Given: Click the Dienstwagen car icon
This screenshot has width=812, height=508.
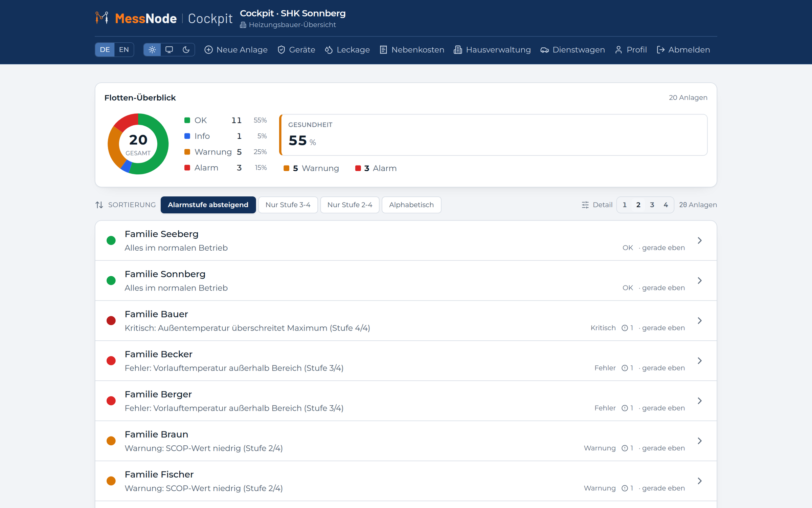Looking at the screenshot, I should (544, 50).
